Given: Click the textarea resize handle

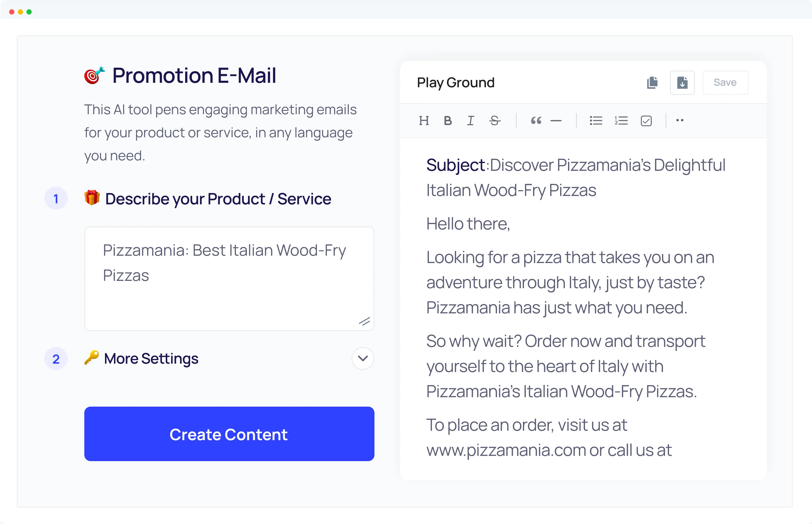Looking at the screenshot, I should [x=364, y=321].
